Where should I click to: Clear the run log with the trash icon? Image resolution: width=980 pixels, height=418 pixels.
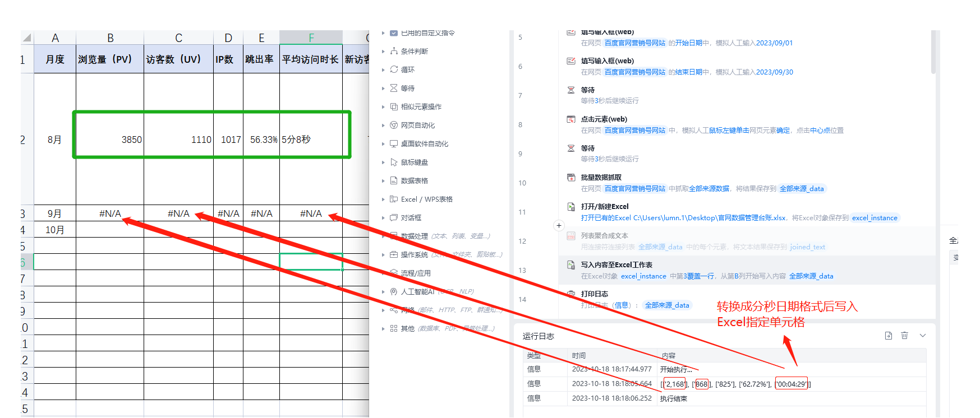(x=904, y=336)
